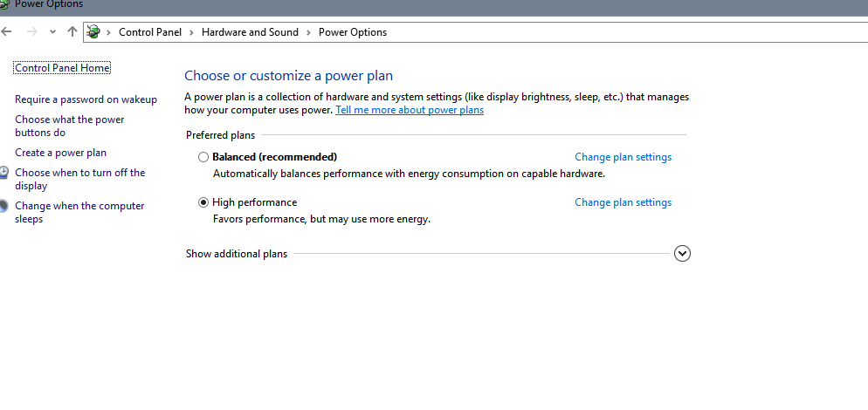Open Require a password on wakeup
Screen dimensions: 868x410
[x=86, y=99]
